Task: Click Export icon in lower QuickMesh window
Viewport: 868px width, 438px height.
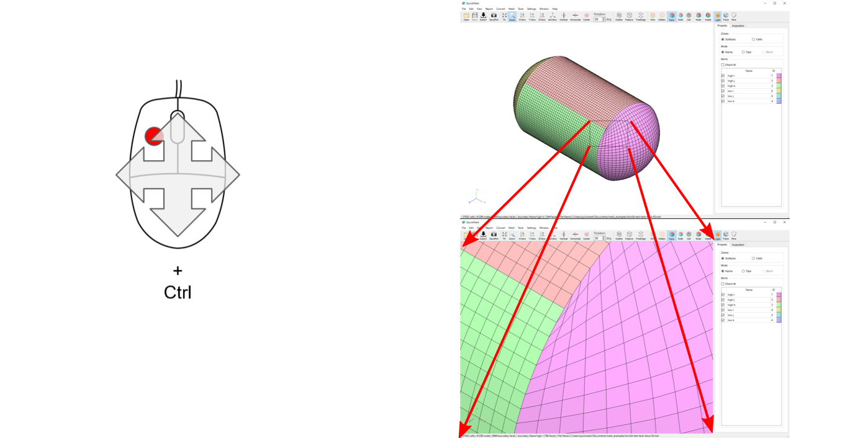Action: (x=483, y=235)
